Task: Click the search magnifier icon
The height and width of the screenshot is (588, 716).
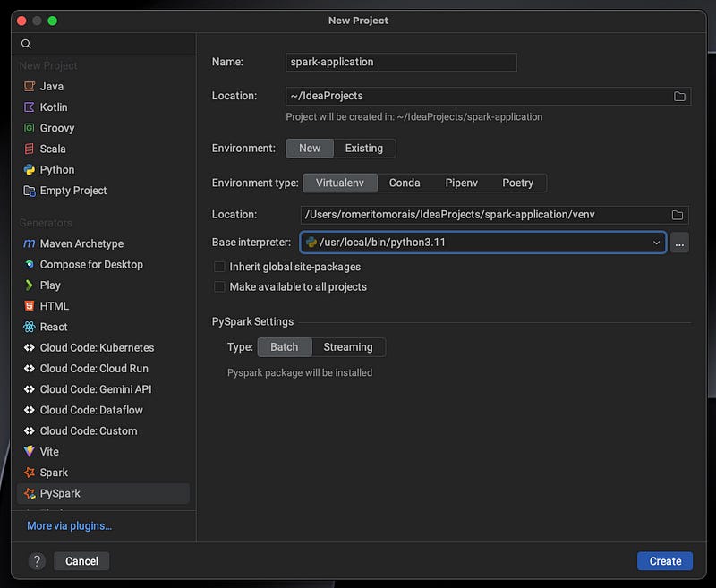Action: [26, 44]
